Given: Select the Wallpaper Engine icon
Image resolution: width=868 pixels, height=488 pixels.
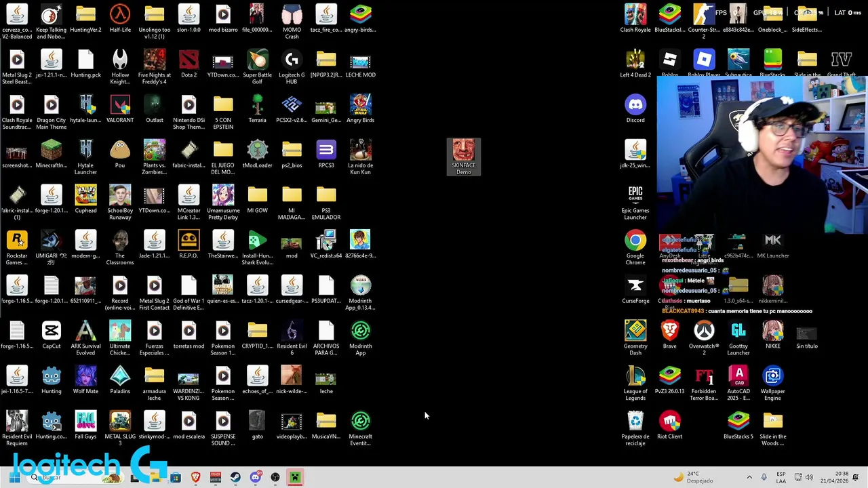Looking at the screenshot, I should tap(772, 384).
